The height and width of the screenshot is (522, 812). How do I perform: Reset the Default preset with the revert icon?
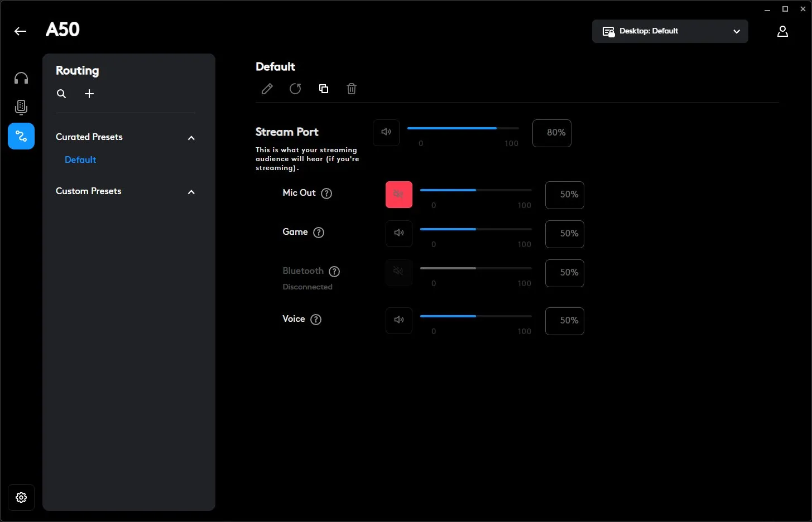point(295,89)
